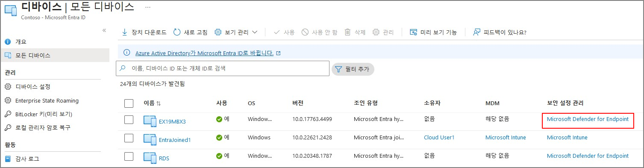Collapse the sidebar with double chevron
Screen dimensions: 644x168
point(104,30)
